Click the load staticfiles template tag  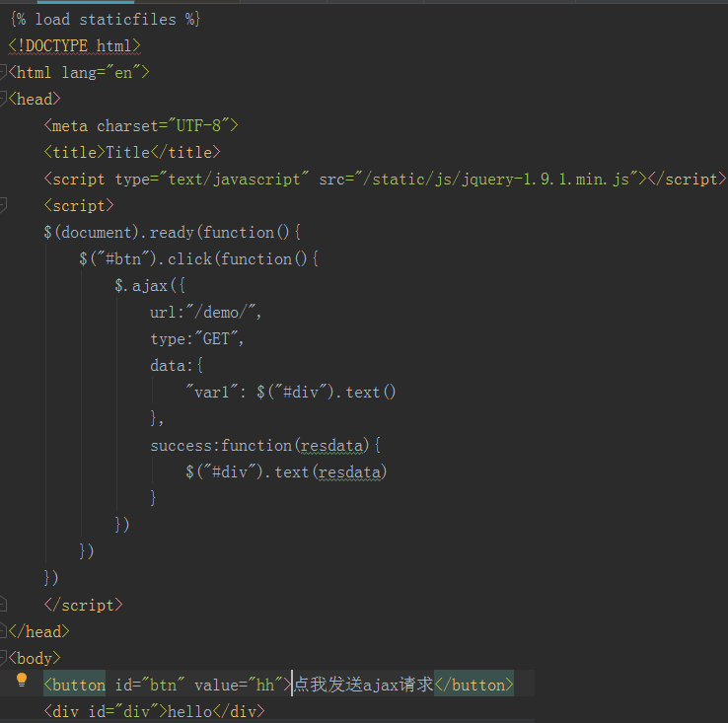click(105, 19)
